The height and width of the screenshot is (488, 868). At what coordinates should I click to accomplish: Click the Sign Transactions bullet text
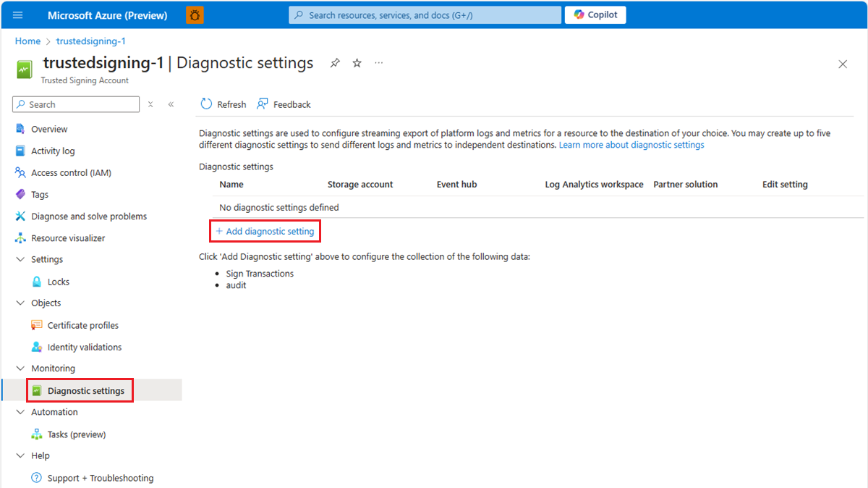[260, 274]
